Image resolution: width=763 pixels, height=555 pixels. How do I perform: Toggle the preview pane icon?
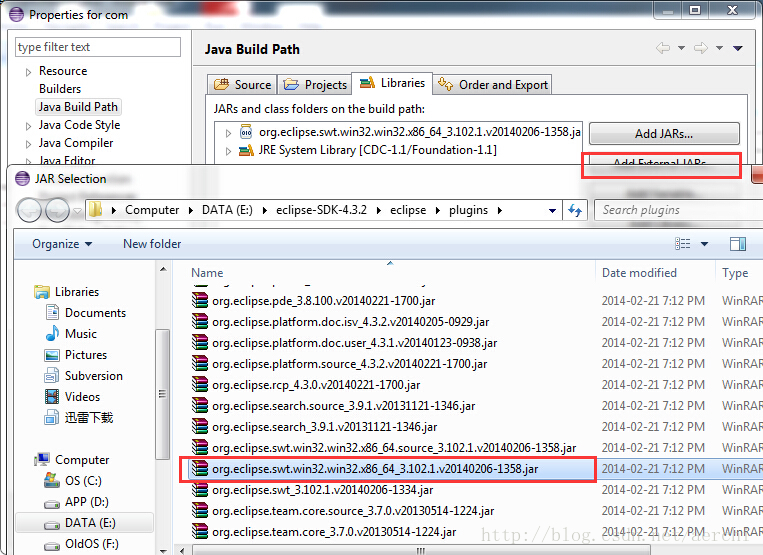[738, 244]
